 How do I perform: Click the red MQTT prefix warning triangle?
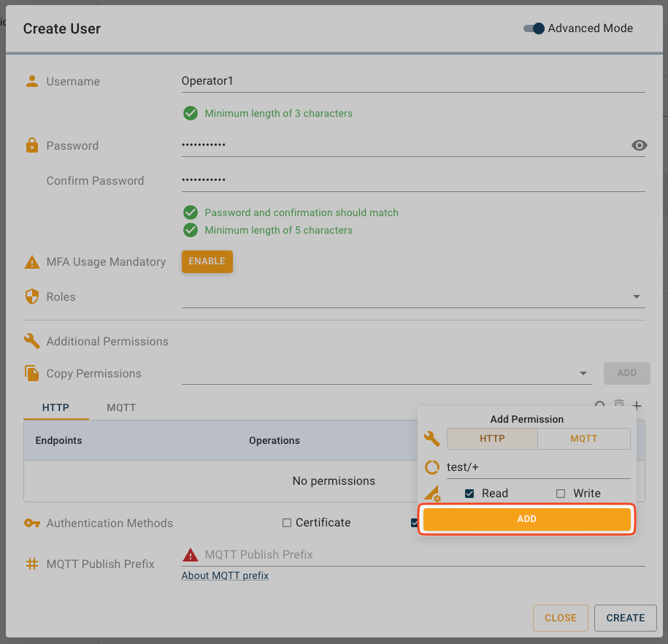190,555
